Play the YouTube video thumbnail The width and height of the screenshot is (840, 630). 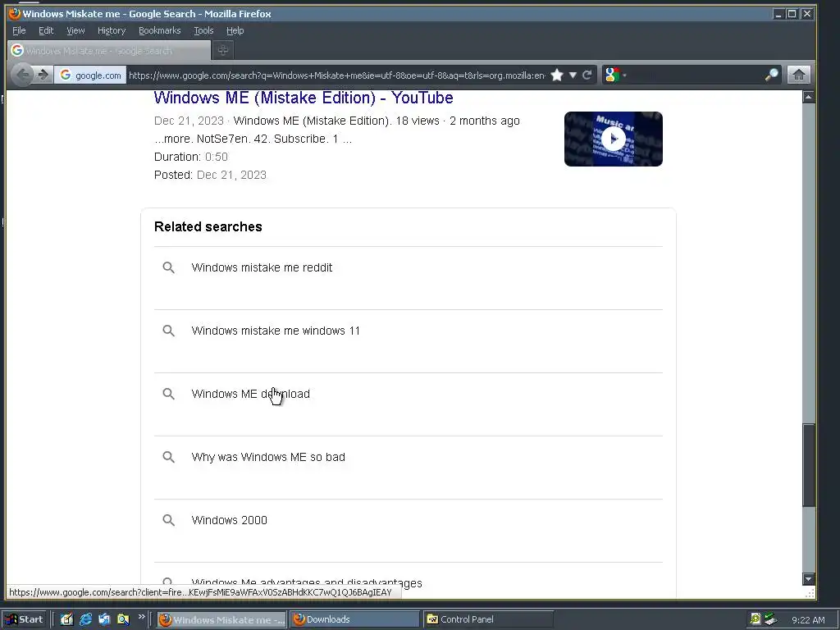(x=614, y=139)
